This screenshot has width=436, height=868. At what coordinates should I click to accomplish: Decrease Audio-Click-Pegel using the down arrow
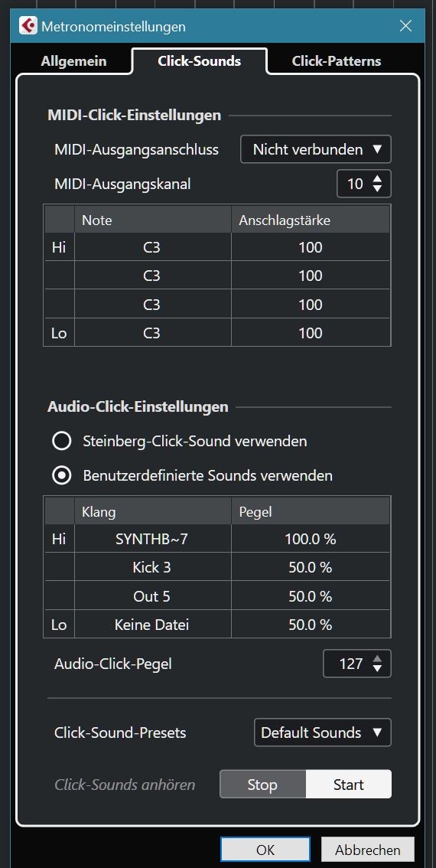377,669
